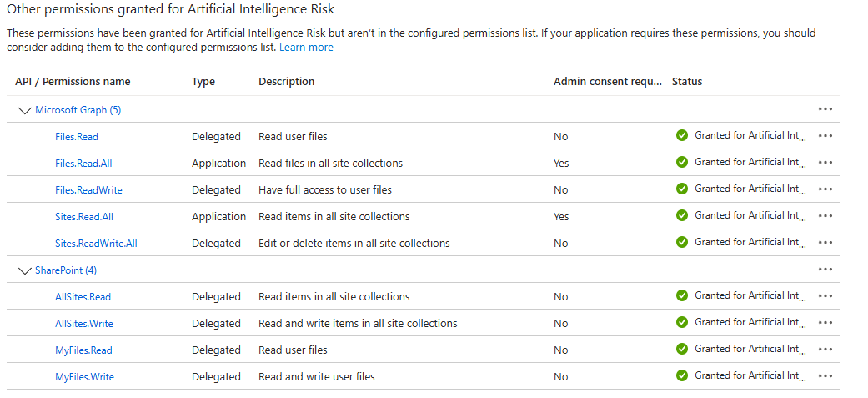The image size is (868, 398).
Task: Click the Status column header
Action: click(x=687, y=82)
